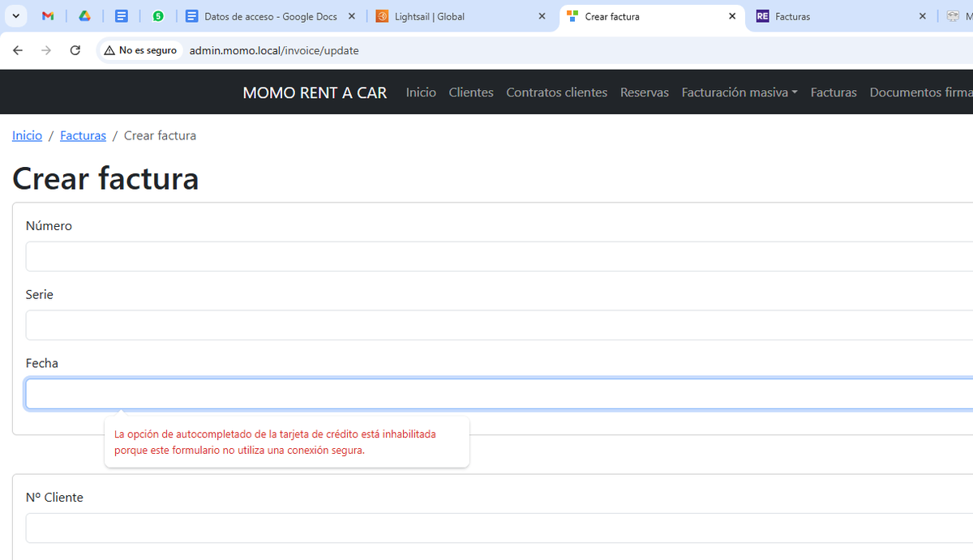
Task: Open the Gmail pinned tab
Action: point(48,16)
